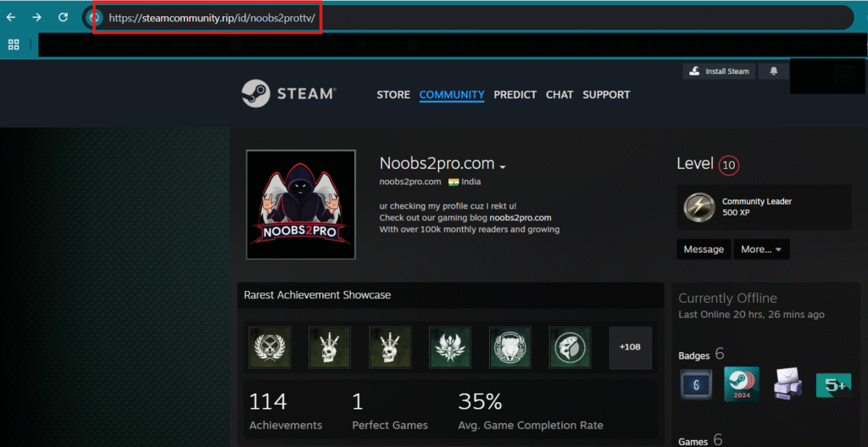This screenshot has height=447, width=868.
Task: Open the site info icon in the address bar
Action: [94, 18]
